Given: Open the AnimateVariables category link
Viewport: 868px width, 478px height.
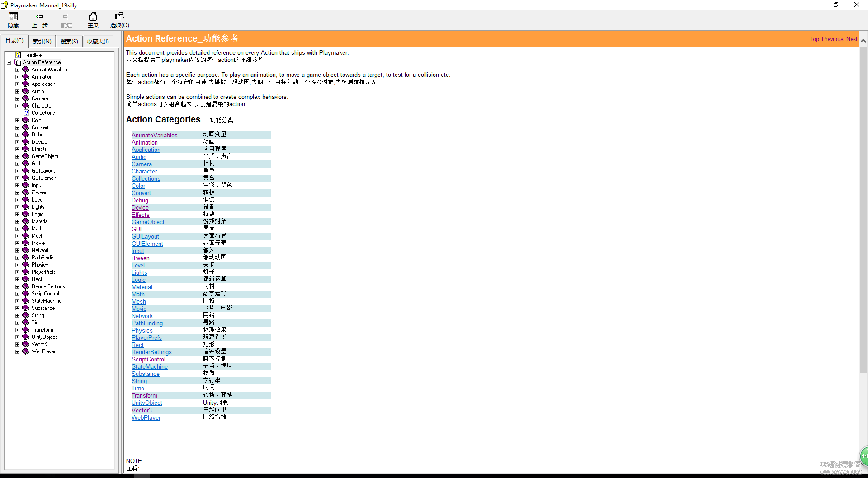Looking at the screenshot, I should pyautogui.click(x=154, y=135).
